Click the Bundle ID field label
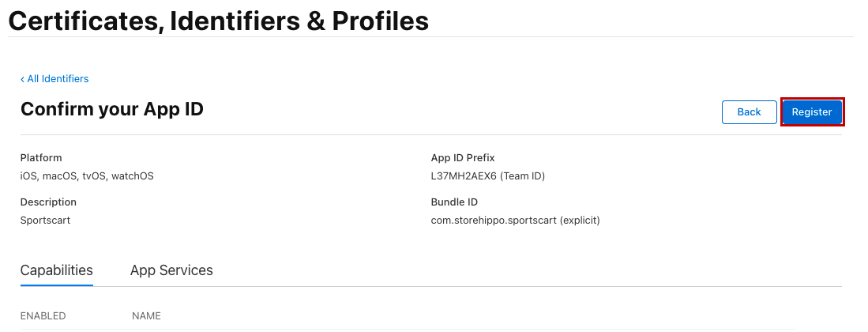 click(454, 202)
